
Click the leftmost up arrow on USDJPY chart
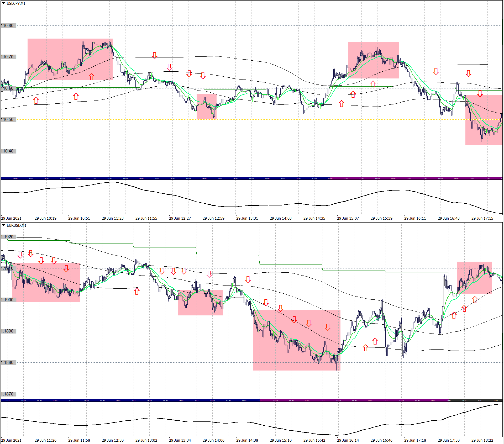click(36, 100)
